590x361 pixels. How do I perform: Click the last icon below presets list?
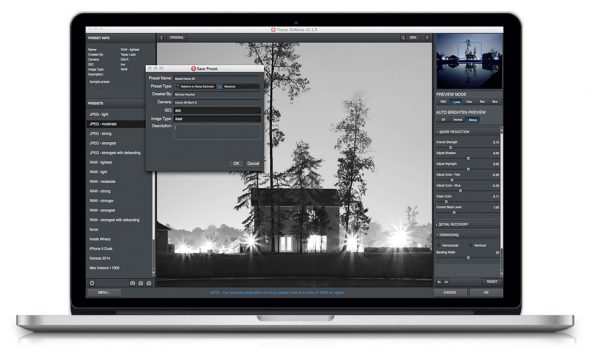[x=149, y=283]
